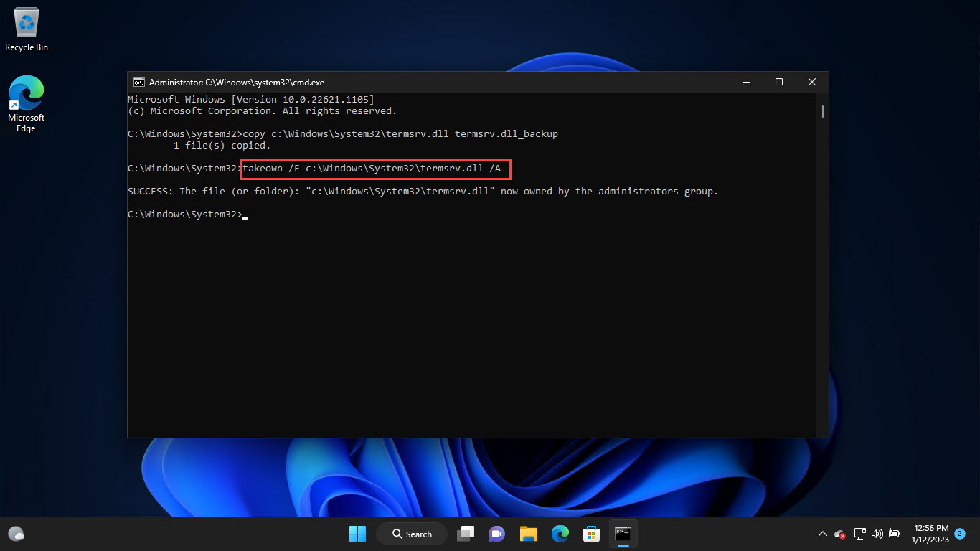Click the volume speaker tray icon
The width and height of the screenshot is (980, 551).
coord(877,534)
